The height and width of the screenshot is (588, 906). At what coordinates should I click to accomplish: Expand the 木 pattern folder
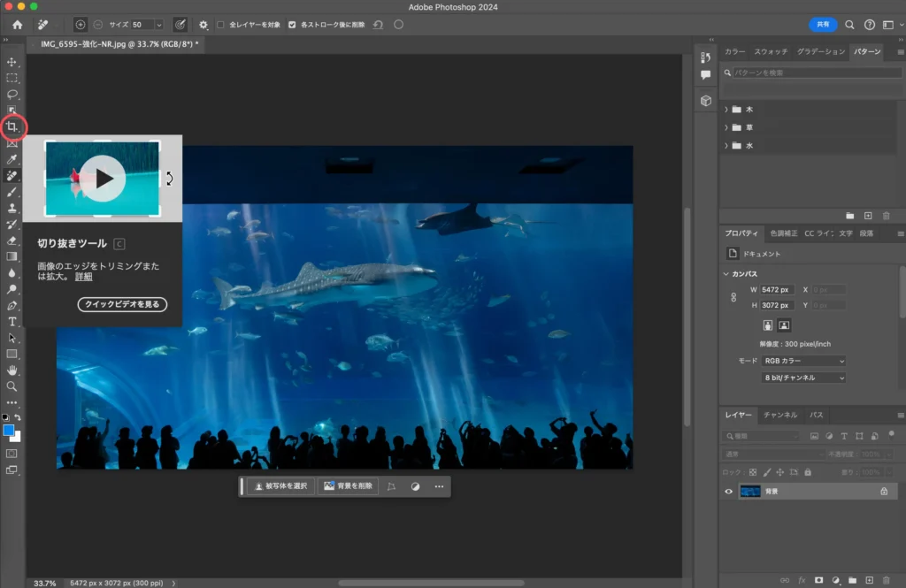[x=726, y=110]
